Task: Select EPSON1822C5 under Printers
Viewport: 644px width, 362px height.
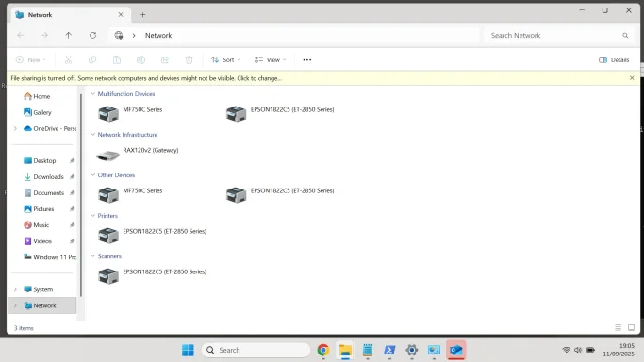Action: pyautogui.click(x=153, y=235)
